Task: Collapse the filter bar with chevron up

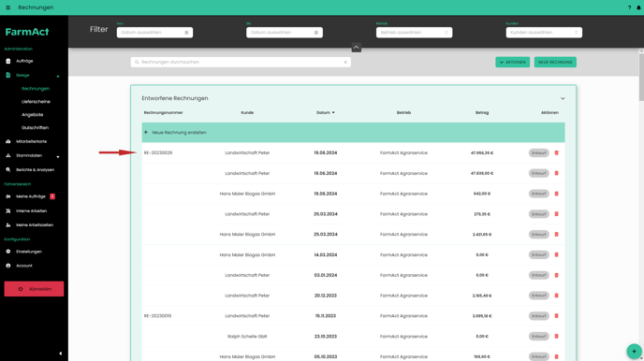Action: pyautogui.click(x=356, y=48)
